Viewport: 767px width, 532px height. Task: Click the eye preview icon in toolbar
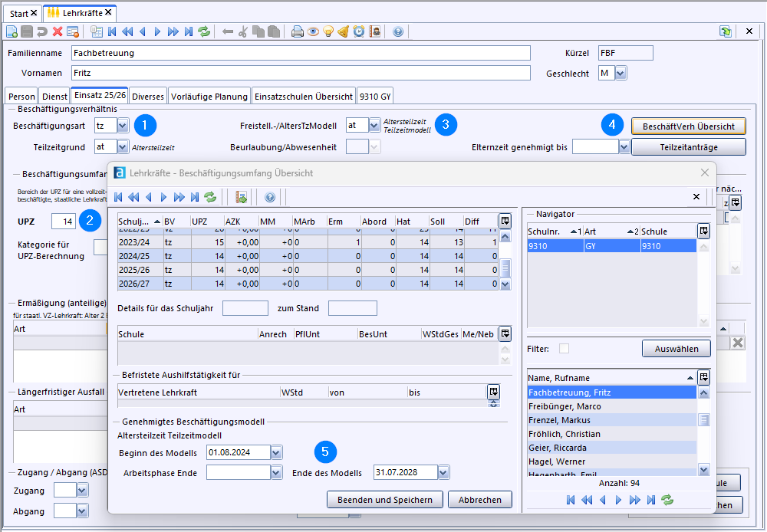313,31
